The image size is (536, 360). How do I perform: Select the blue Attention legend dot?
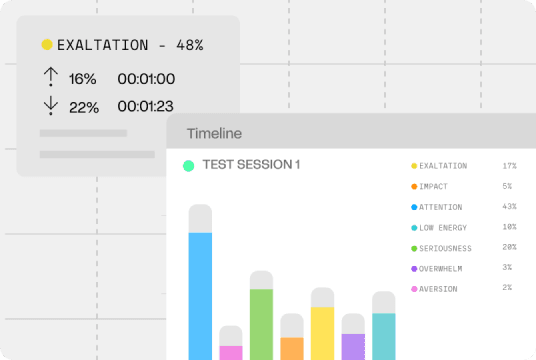tap(414, 207)
